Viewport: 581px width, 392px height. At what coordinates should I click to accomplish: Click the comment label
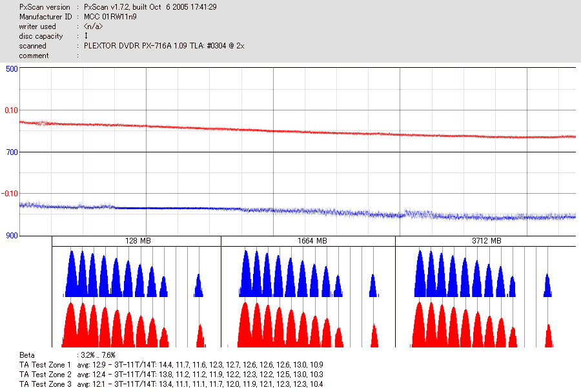point(34,56)
